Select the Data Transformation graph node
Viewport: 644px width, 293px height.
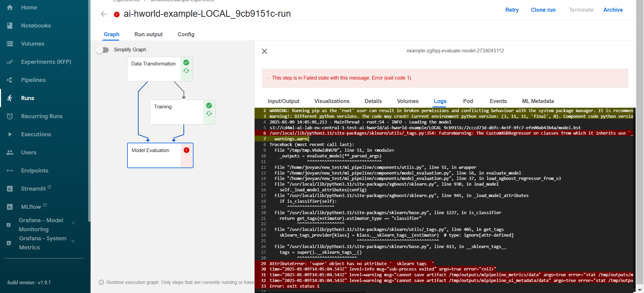pyautogui.click(x=160, y=69)
